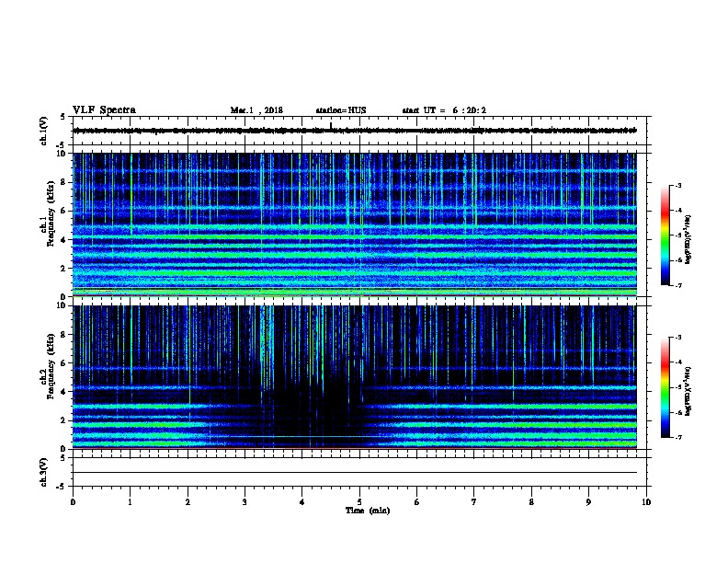Click the ch.1 frequency tick label "2"
The image size is (728, 563).
[64, 268]
